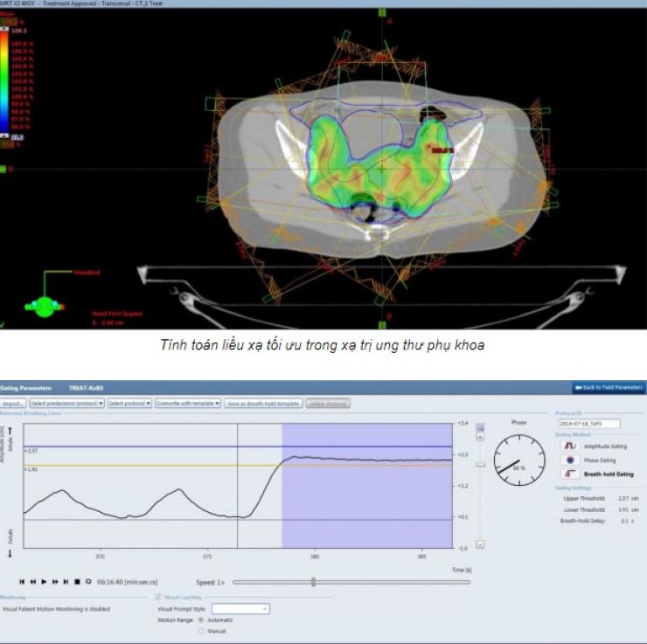This screenshot has width=647, height=644.
Task: Click the fast-forward playback icon
Action: click(x=55, y=581)
